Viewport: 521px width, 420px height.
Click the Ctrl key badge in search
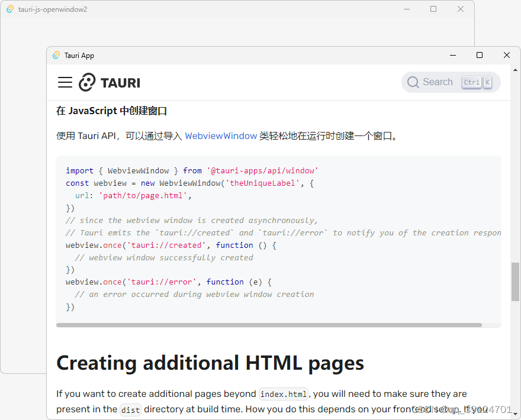tap(472, 82)
